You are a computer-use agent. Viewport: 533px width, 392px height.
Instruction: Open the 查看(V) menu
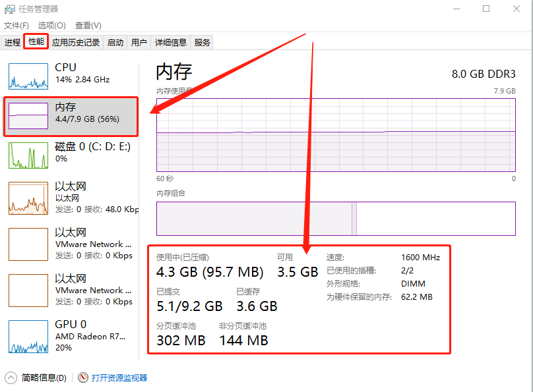click(x=88, y=26)
